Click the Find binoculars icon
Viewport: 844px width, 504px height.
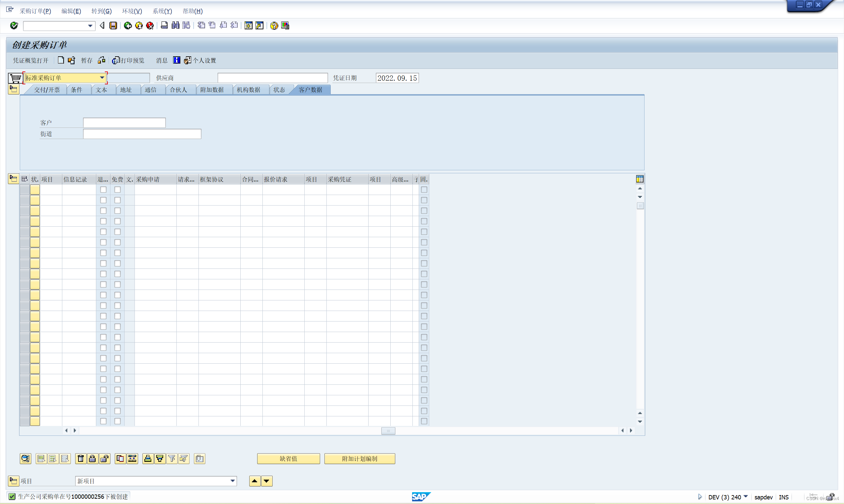(x=175, y=25)
